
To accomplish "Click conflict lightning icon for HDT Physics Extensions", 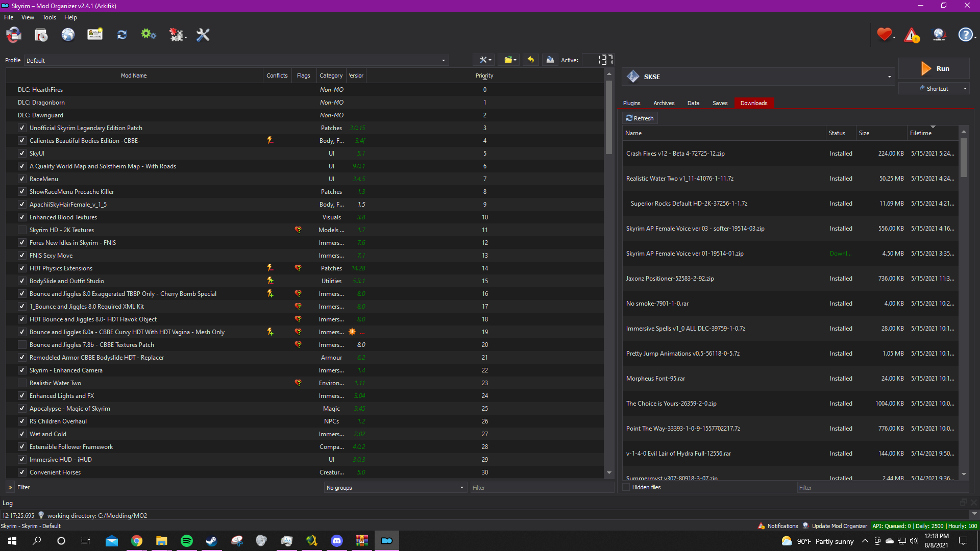I will [x=270, y=268].
